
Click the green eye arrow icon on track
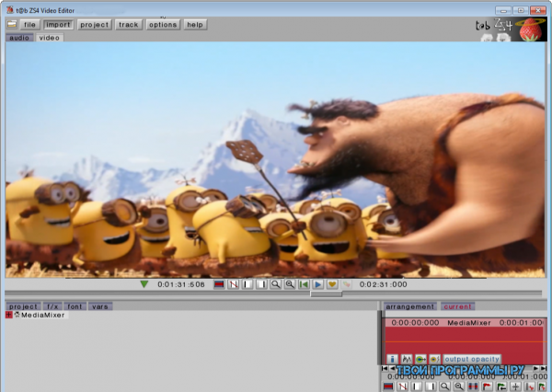point(420,359)
